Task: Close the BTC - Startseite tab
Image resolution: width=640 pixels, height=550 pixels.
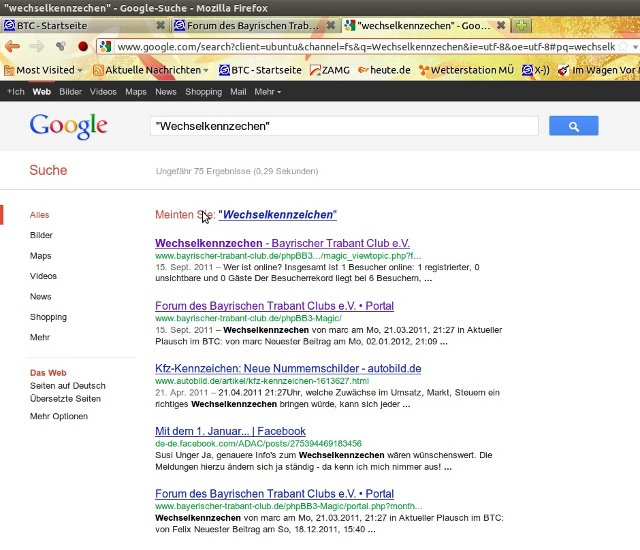Action: point(161,25)
